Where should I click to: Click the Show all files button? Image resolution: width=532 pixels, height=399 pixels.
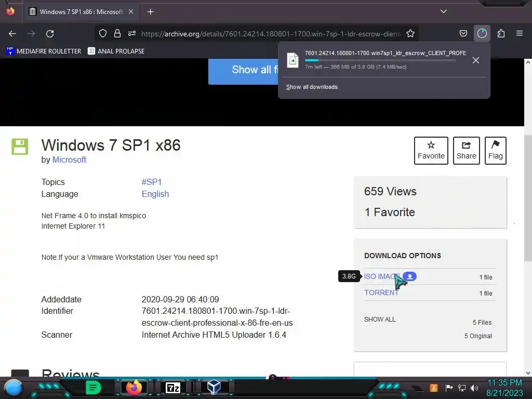(243, 71)
